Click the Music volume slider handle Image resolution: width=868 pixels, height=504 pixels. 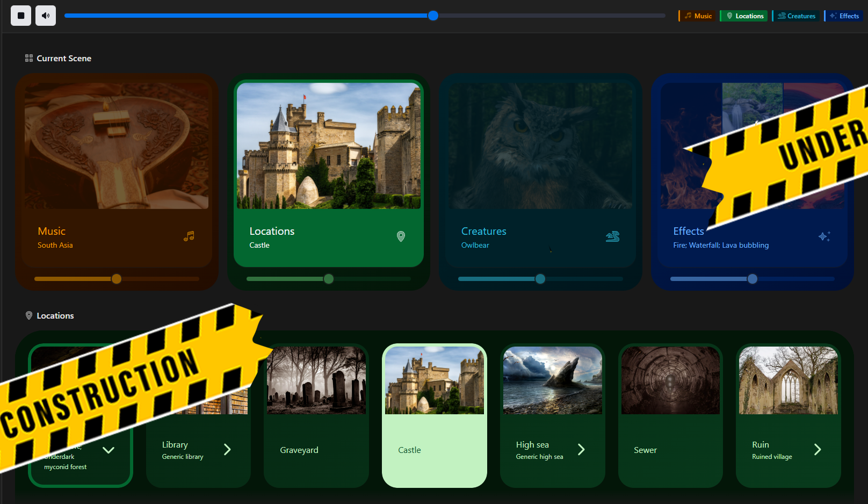(x=117, y=279)
